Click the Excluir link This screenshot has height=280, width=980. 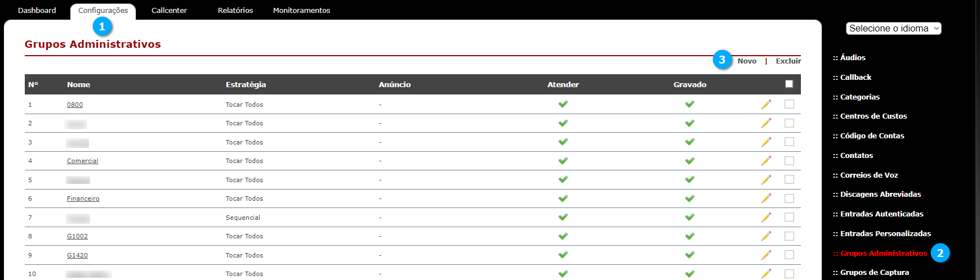click(x=788, y=61)
